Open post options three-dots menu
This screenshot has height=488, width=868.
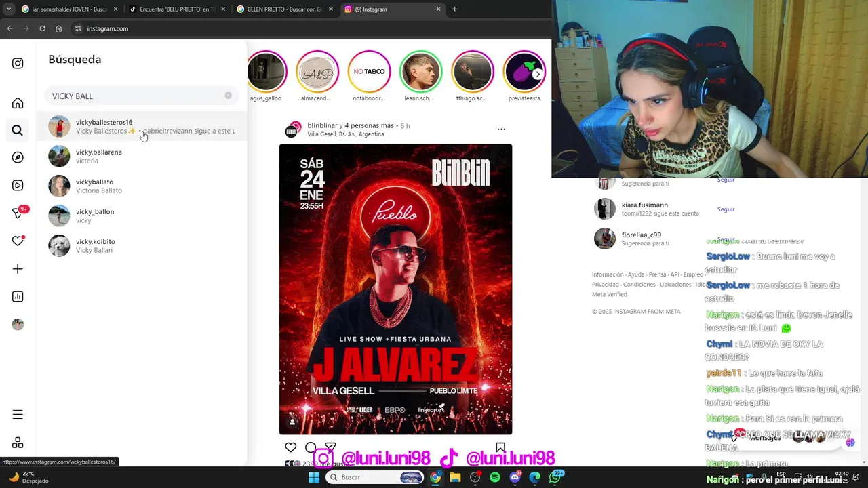(501, 129)
